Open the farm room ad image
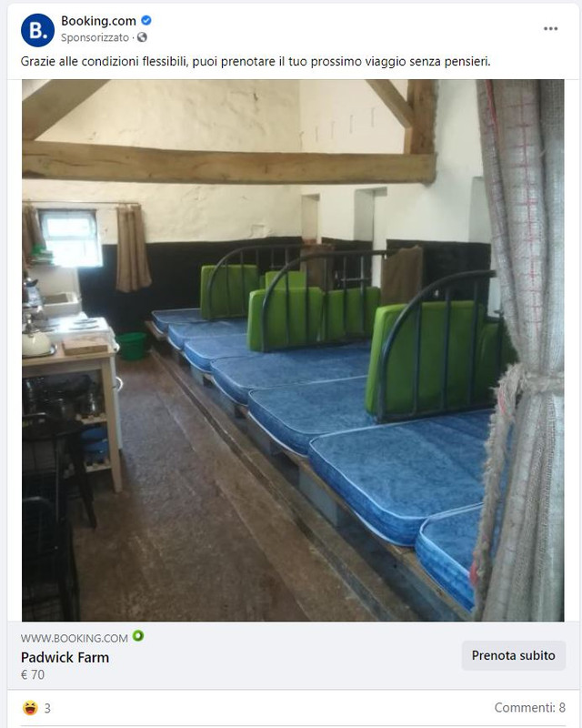 click(293, 350)
